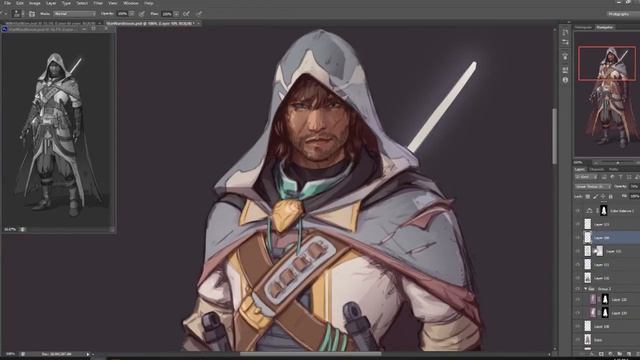640x360 pixels.
Task: Click the Flow percentage field
Action: 167,13
